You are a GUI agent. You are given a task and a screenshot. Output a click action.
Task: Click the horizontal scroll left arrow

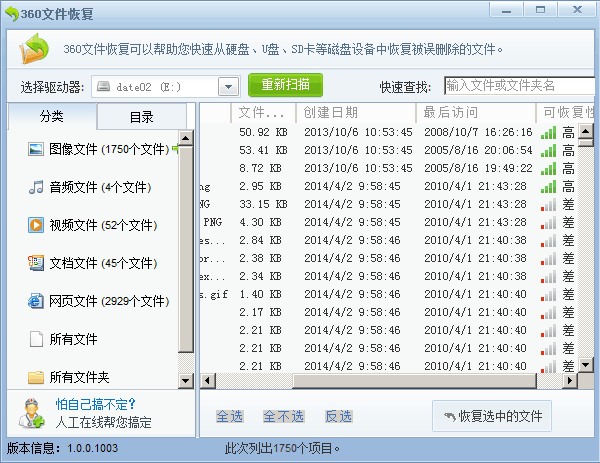(208, 380)
